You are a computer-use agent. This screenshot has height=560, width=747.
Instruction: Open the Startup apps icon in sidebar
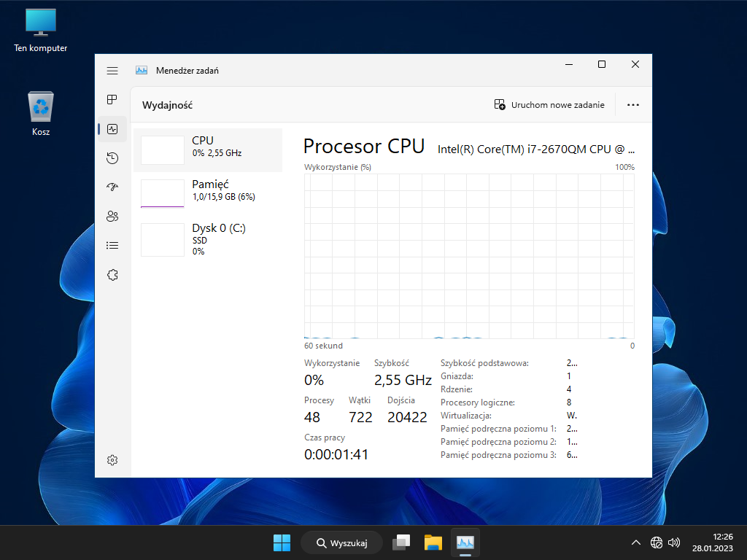tap(112, 187)
